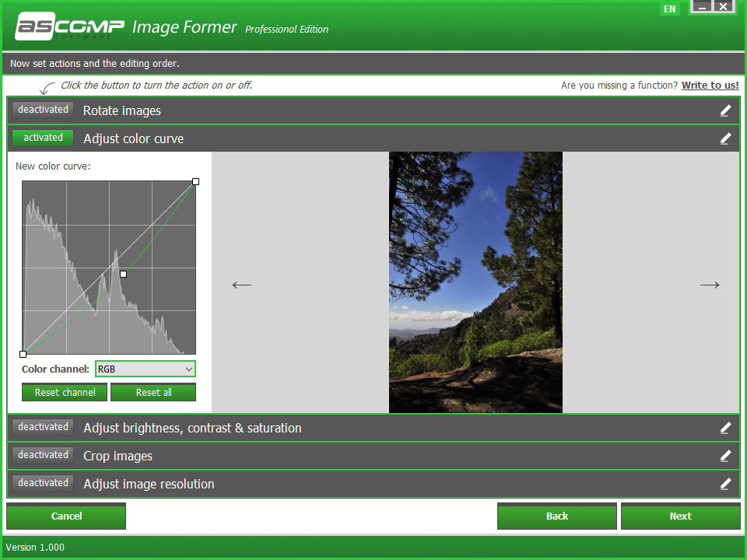Click the Reset all button
The height and width of the screenshot is (560, 747).
[153, 392]
